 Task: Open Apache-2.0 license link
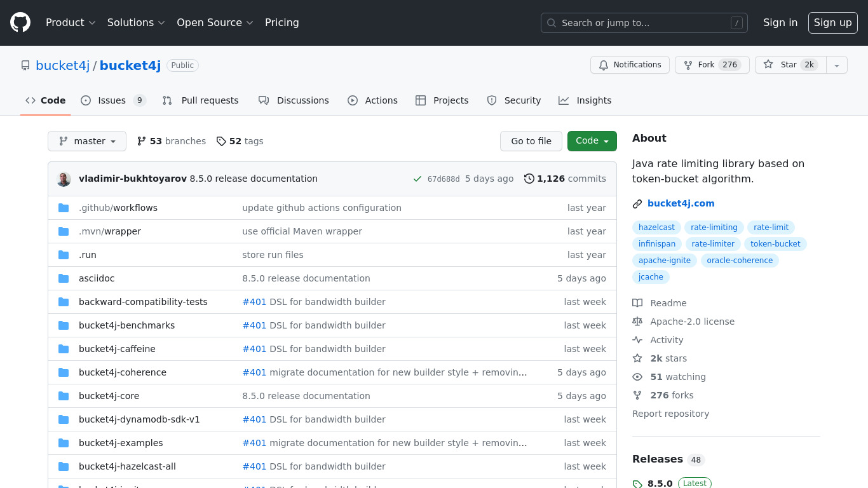684,322
